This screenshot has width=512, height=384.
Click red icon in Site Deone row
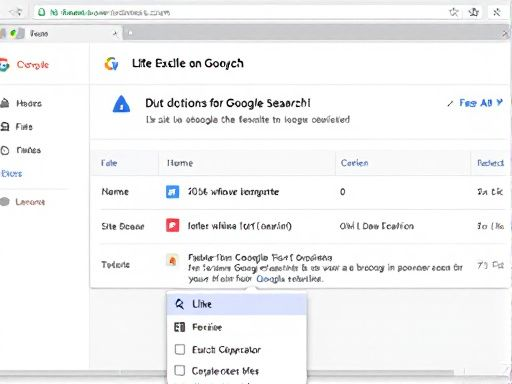(x=173, y=226)
